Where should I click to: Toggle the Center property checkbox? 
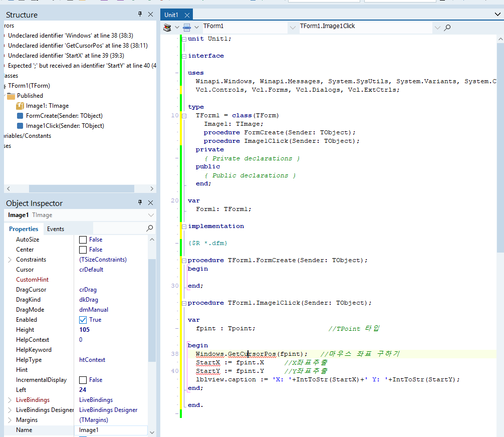coord(83,250)
